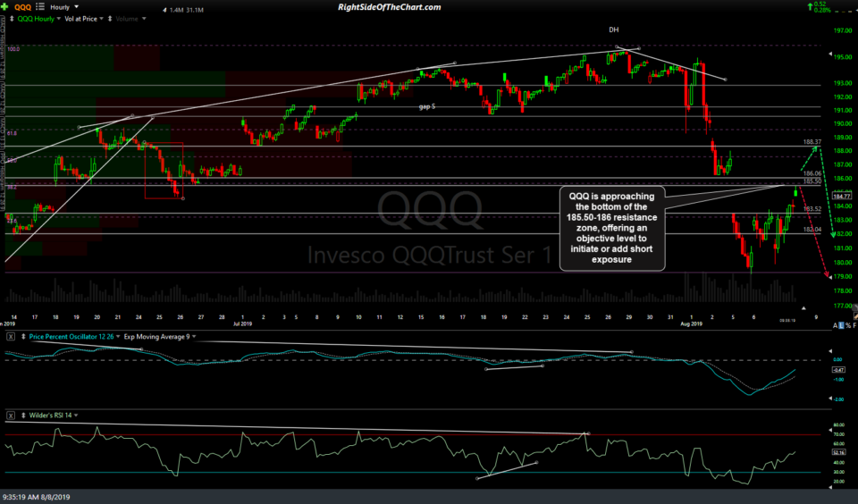Click the DH label above the chart high

tap(613, 29)
